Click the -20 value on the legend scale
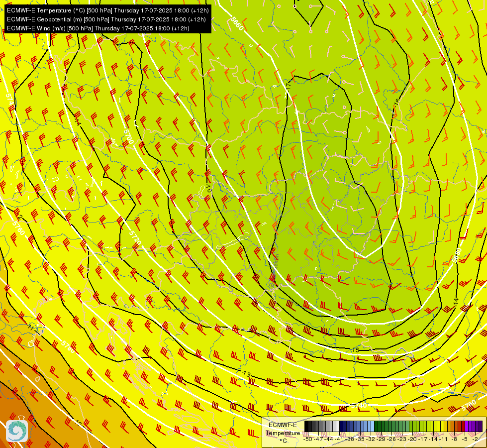Viewport: 487px width, 448px height. click(x=412, y=439)
